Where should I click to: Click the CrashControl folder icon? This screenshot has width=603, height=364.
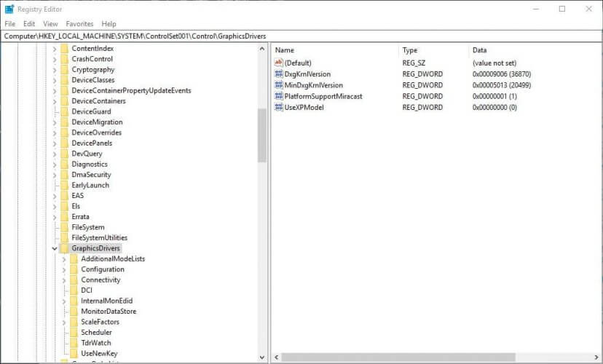(x=64, y=59)
